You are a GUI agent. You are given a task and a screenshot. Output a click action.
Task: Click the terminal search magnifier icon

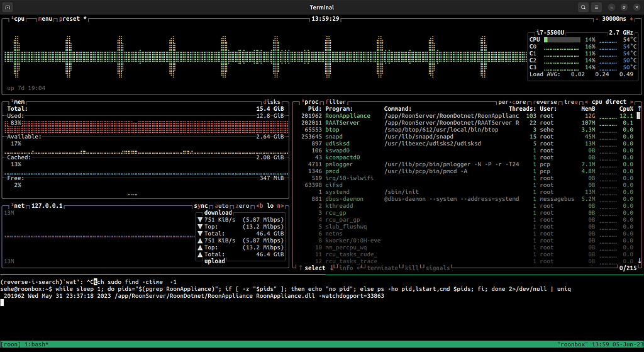coord(584,7)
